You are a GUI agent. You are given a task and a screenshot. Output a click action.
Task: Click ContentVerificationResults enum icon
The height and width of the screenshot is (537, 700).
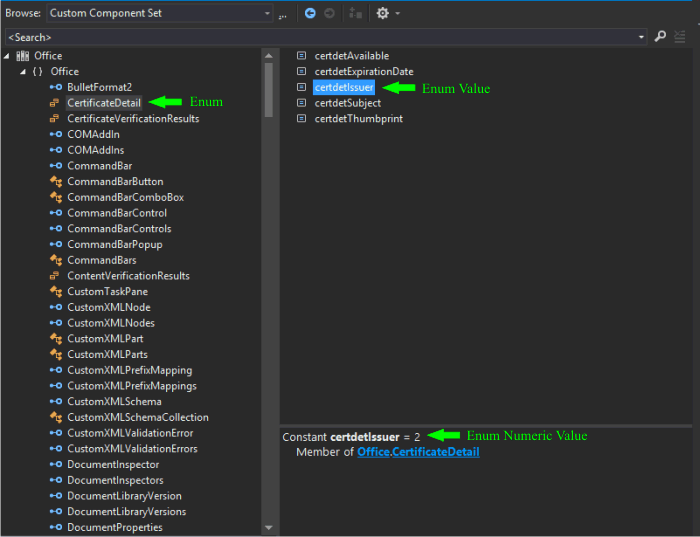54,275
